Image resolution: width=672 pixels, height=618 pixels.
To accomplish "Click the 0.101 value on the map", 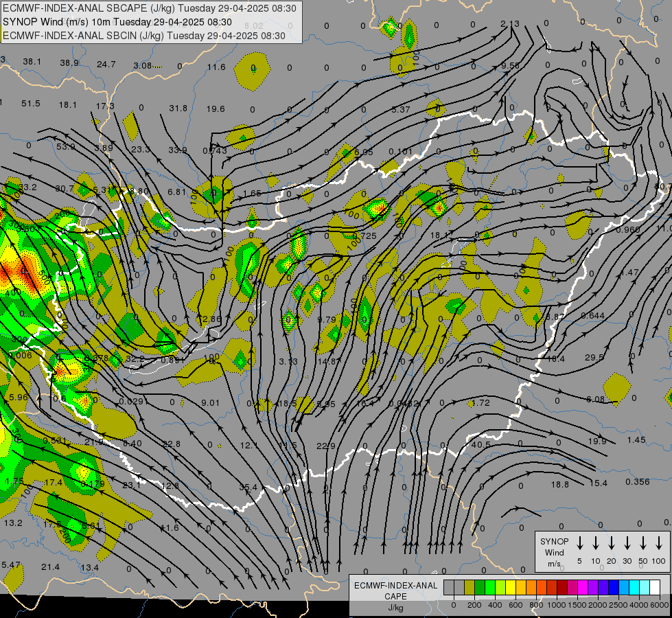I will click(401, 151).
